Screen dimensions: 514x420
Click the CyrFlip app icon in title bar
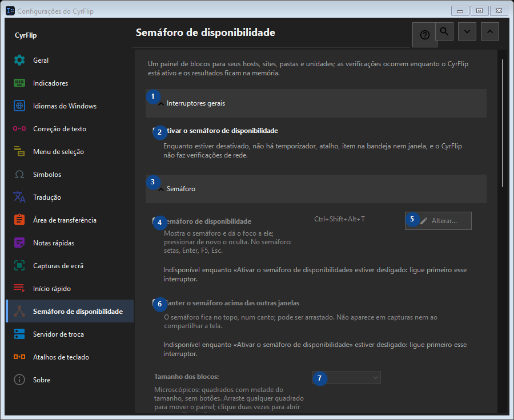click(10, 11)
